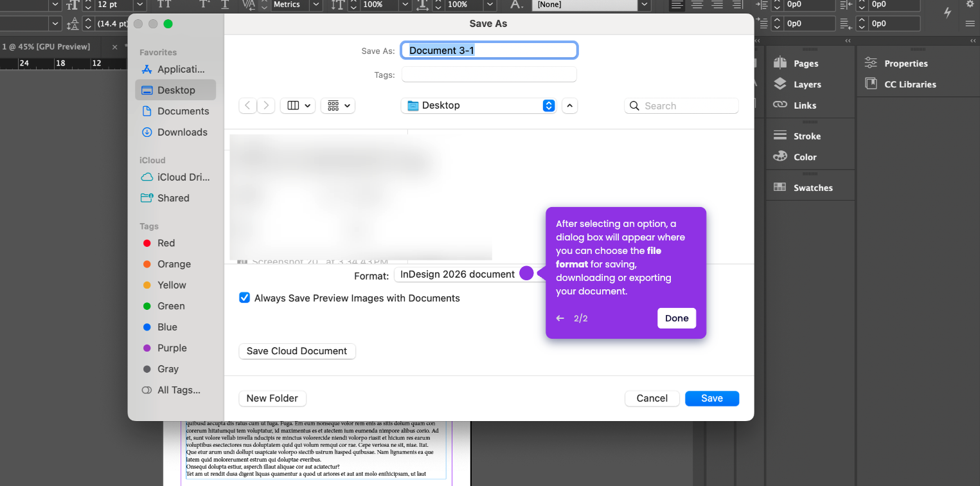Open the Links panel
This screenshot has height=486, width=980.
795,105
